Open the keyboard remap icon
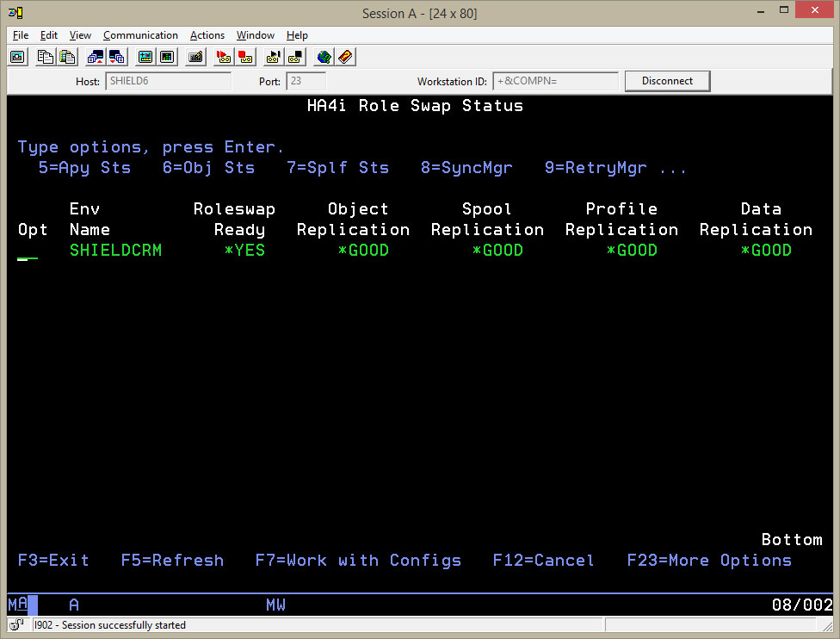The width and height of the screenshot is (840, 639). tap(196, 57)
